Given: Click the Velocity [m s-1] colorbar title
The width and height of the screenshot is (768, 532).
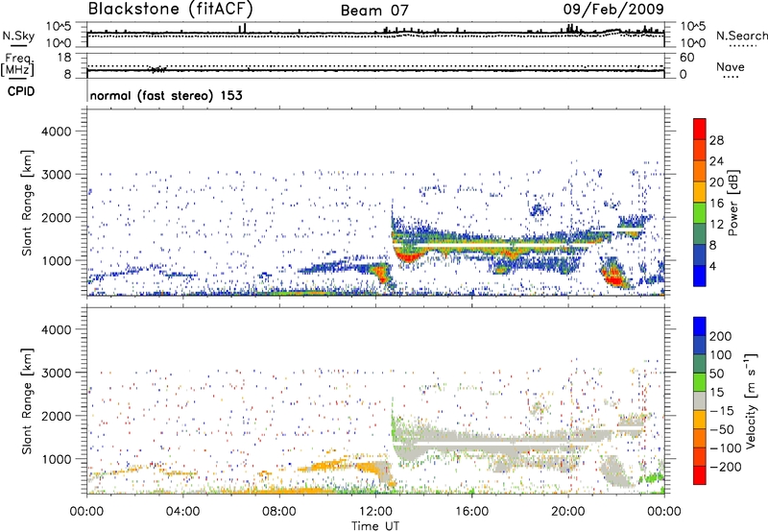Looking at the screenshot, I should click(x=751, y=400).
